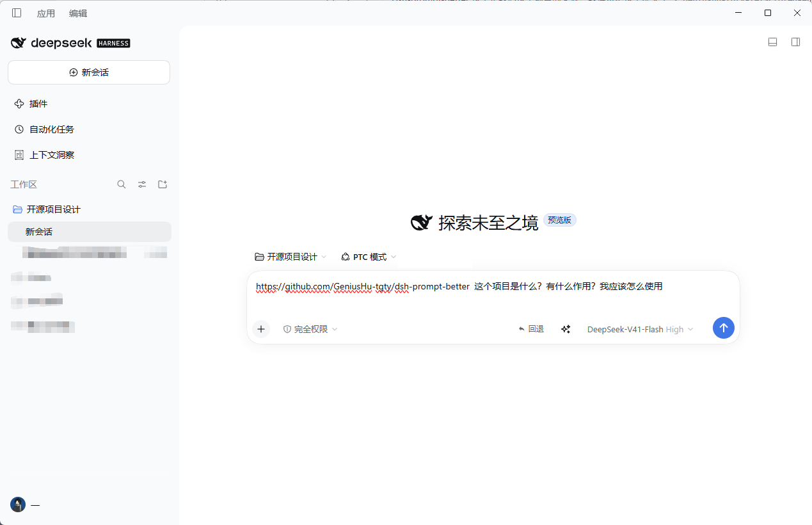The width and height of the screenshot is (812, 525).
Task: Open the 应用 menu
Action: click(46, 13)
